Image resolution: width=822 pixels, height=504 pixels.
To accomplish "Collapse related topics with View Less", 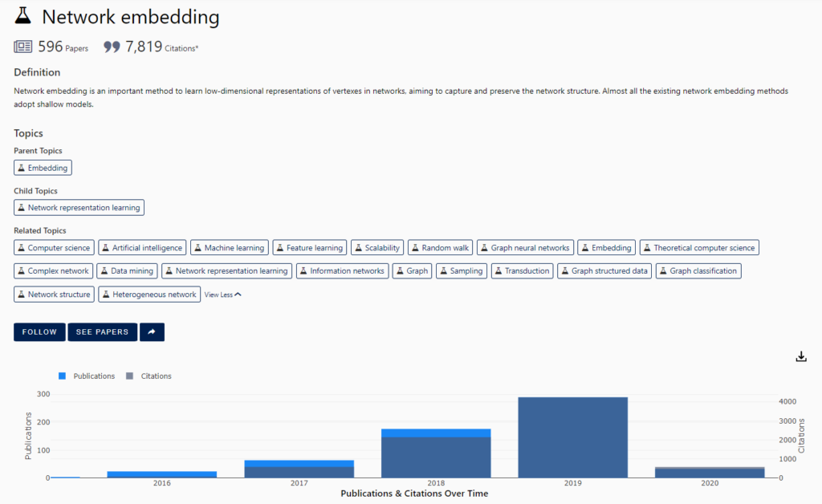I will pyautogui.click(x=222, y=295).
